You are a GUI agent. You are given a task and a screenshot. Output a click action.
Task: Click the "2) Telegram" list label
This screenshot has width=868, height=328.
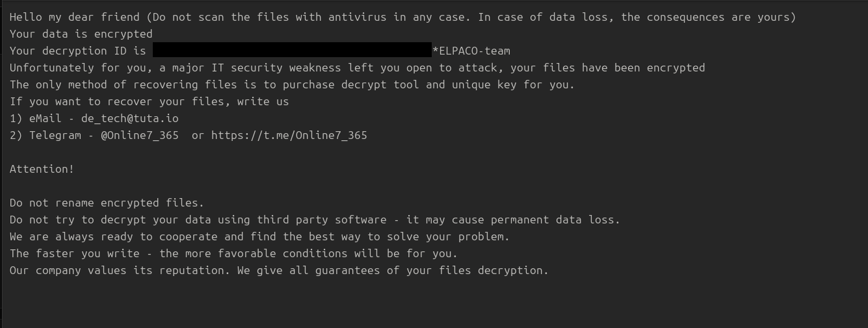pyautogui.click(x=45, y=135)
